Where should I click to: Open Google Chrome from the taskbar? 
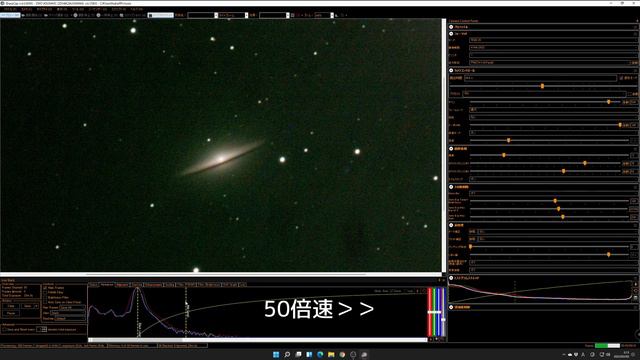pos(342,354)
